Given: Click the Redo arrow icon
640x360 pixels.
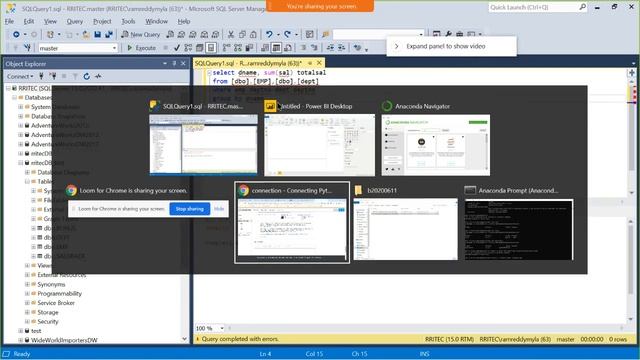Looking at the screenshot, I should pos(287,35).
